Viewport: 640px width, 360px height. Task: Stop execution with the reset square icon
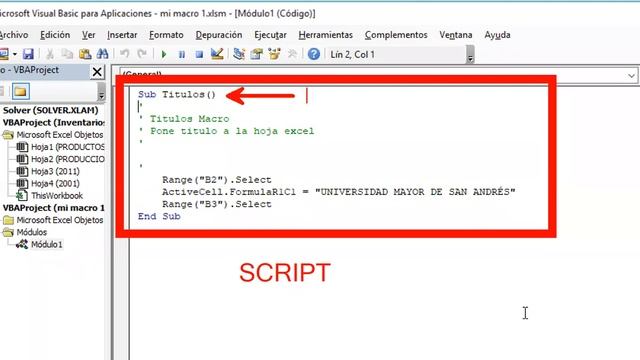coord(199,54)
